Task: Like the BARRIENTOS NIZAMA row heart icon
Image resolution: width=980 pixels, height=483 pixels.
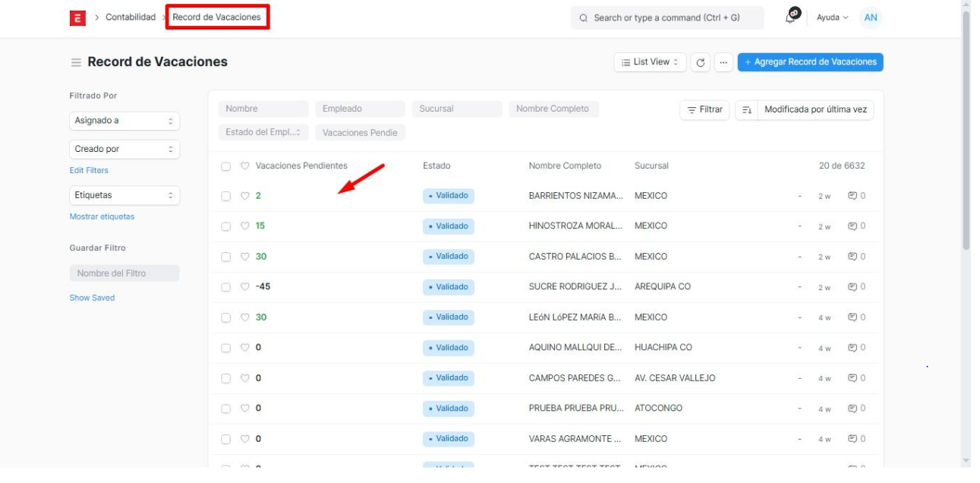Action: (x=244, y=196)
